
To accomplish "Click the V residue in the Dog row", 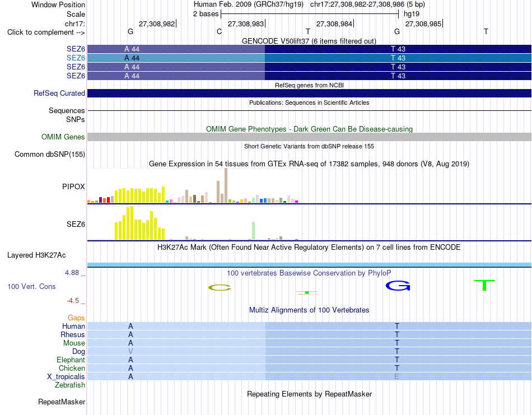I will (x=130, y=352).
